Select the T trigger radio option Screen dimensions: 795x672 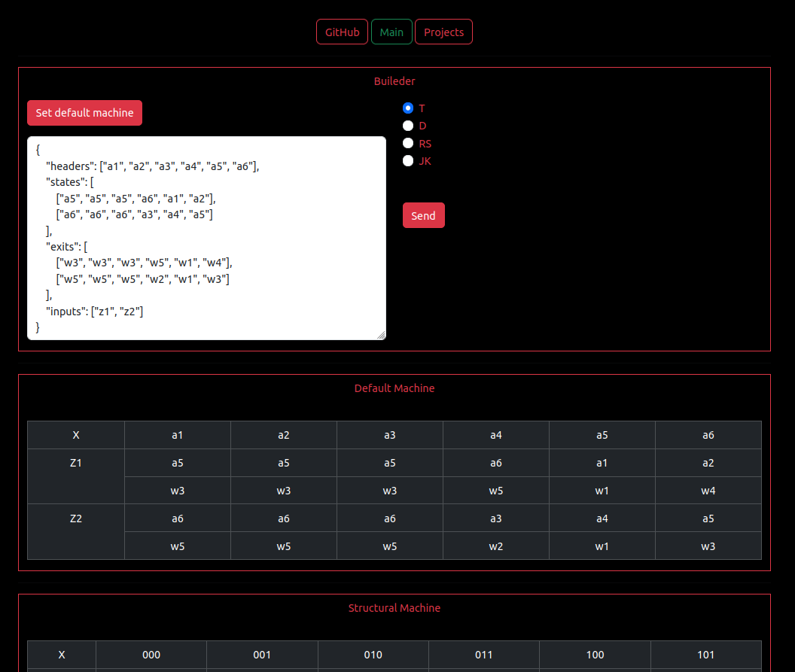point(408,108)
